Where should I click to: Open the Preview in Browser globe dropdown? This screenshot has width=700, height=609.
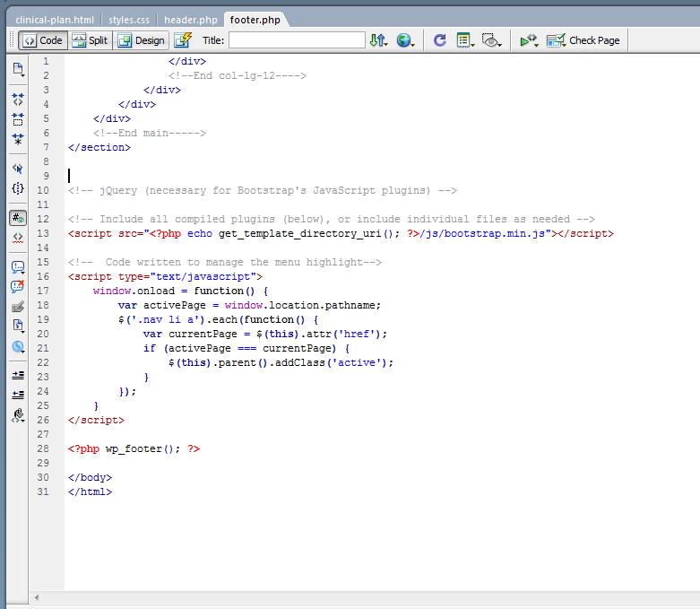click(x=406, y=40)
